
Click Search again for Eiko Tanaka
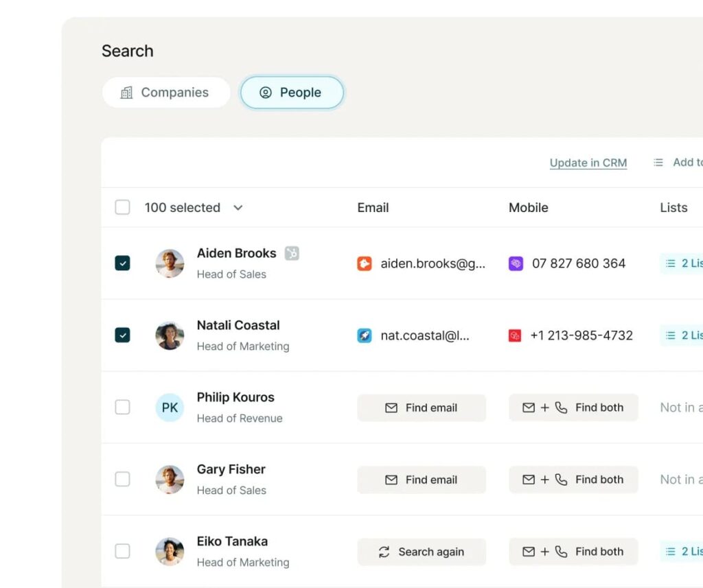422,552
